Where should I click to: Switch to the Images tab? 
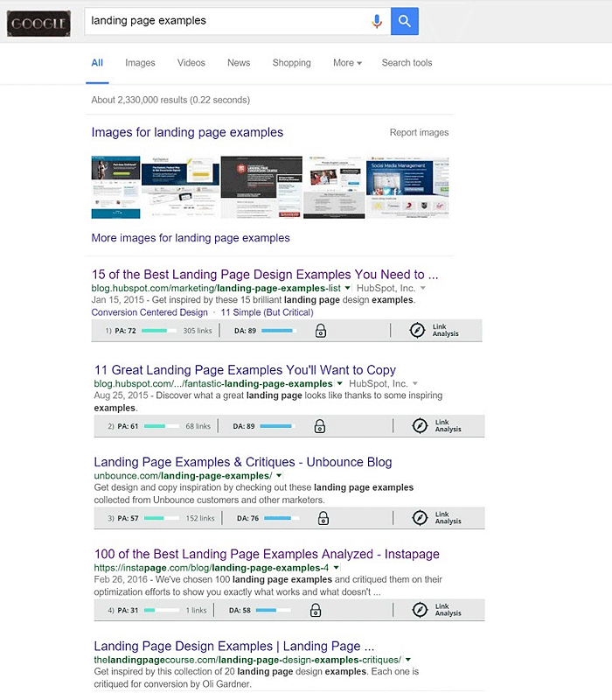[x=140, y=63]
